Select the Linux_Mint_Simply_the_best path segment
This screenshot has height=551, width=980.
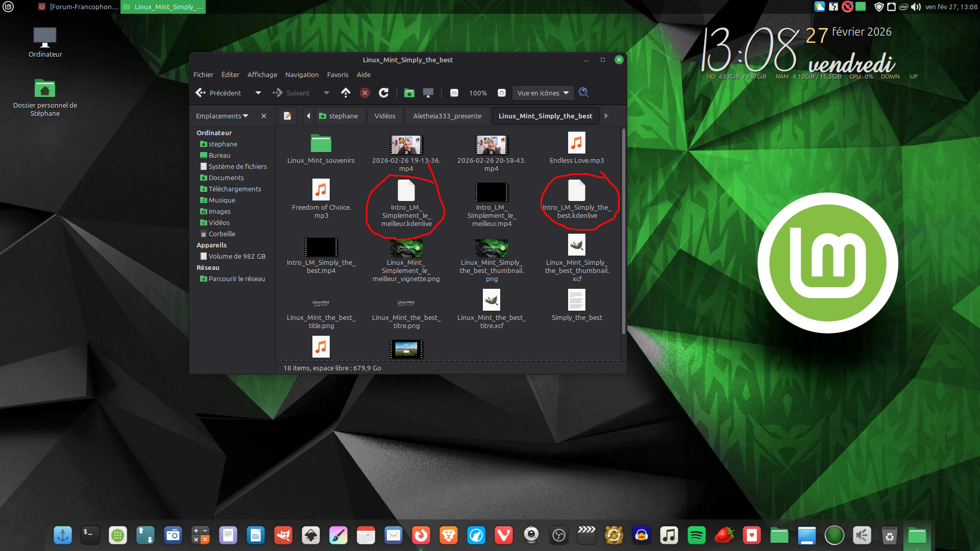[x=545, y=116]
